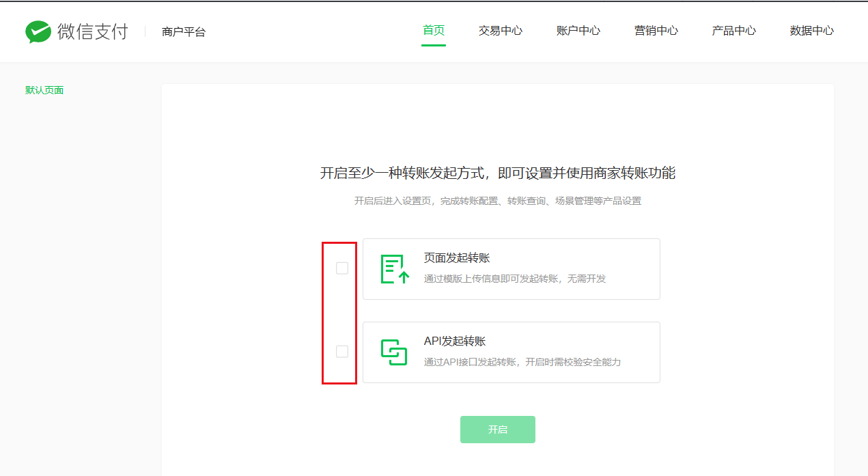The image size is (868, 476).
Task: Switch to the 首页 tab
Action: click(433, 30)
